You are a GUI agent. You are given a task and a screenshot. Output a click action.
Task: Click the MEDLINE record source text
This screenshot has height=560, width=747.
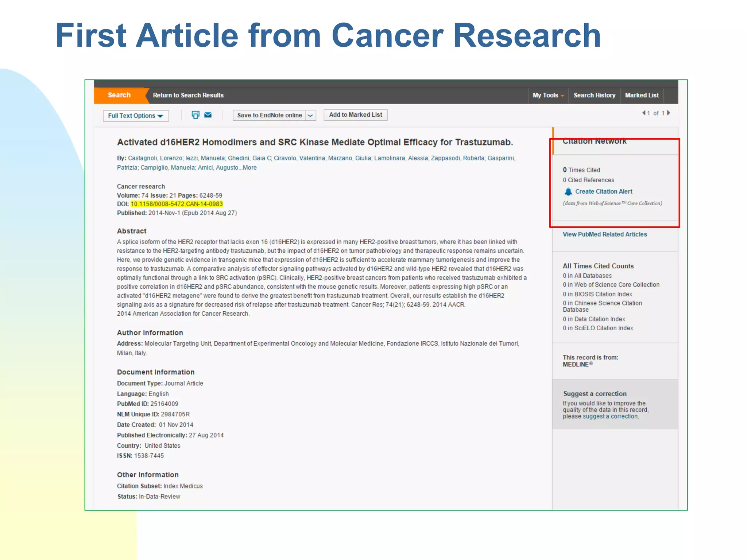tap(577, 365)
